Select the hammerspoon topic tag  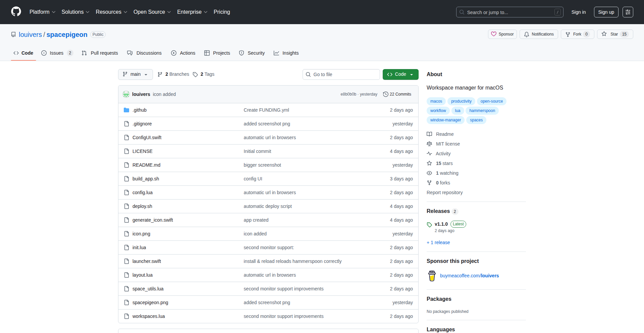482,111
